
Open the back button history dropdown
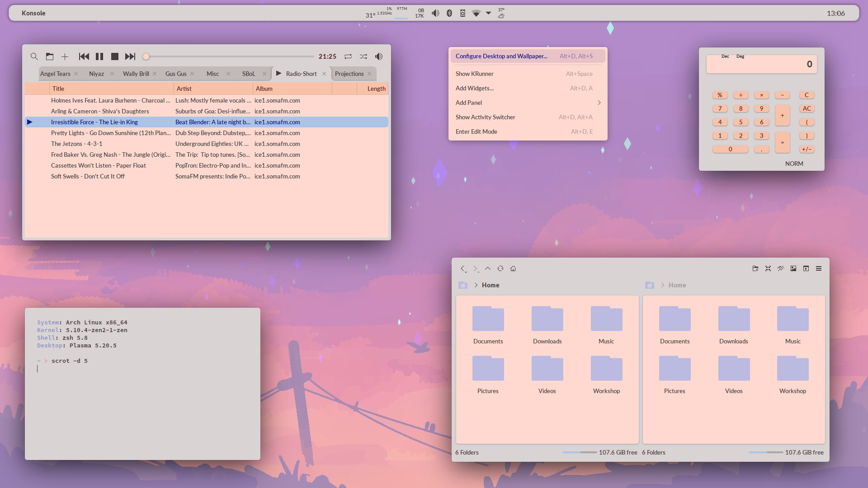[466, 272]
